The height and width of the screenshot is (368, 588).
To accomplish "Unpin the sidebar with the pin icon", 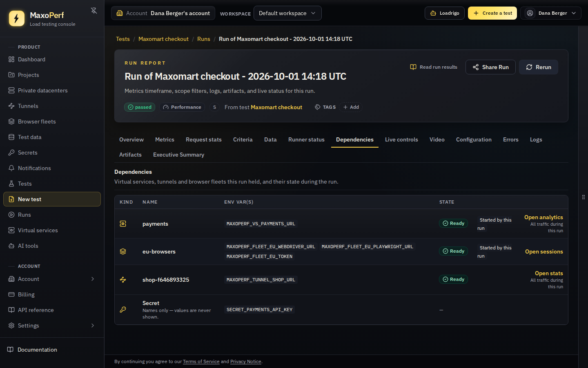I will point(94,11).
